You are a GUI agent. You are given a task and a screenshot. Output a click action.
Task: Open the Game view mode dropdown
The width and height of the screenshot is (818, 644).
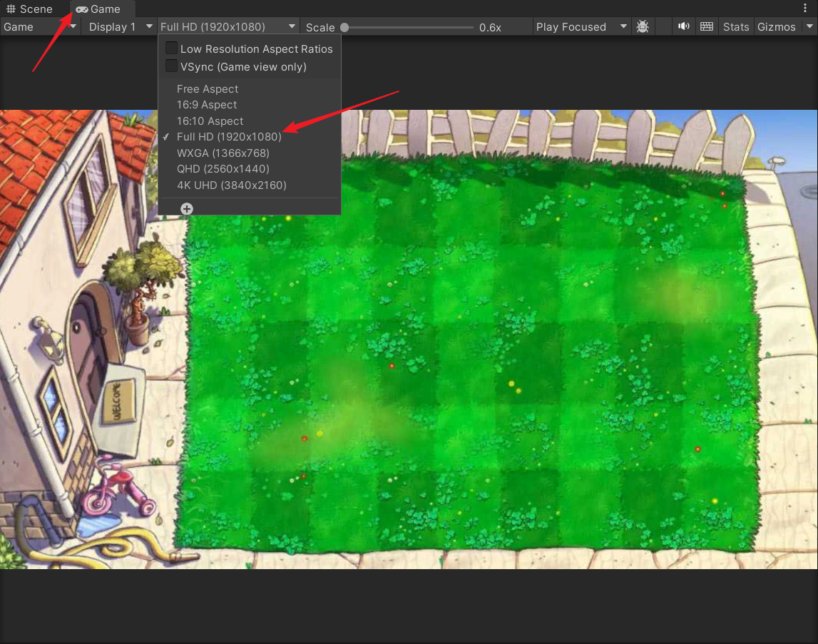tap(40, 26)
